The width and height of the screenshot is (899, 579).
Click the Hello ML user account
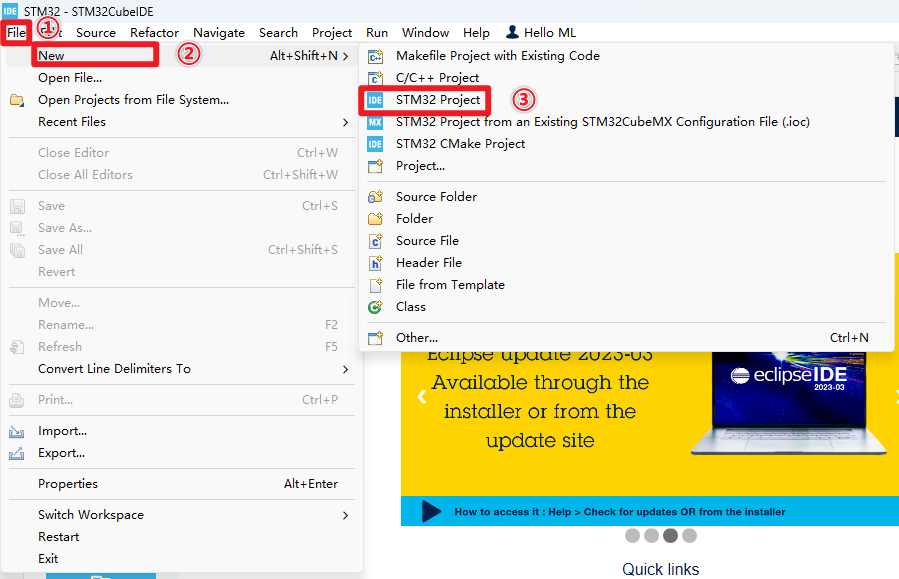[x=541, y=33]
